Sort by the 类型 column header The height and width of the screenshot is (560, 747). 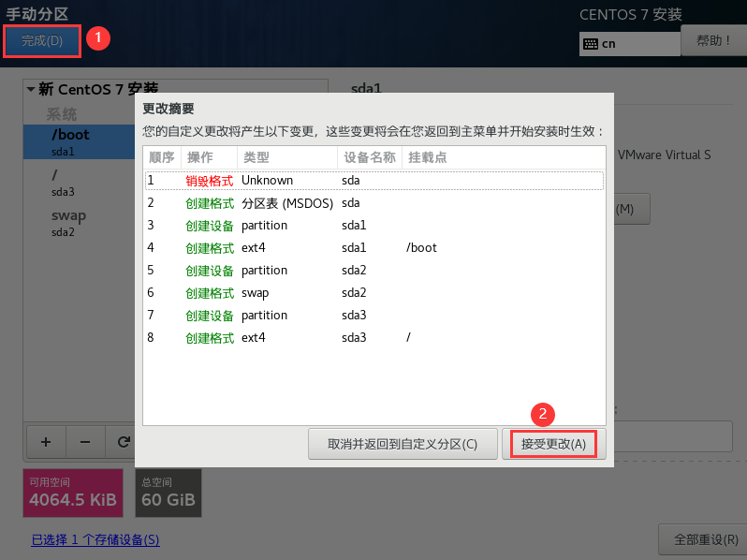point(287,157)
